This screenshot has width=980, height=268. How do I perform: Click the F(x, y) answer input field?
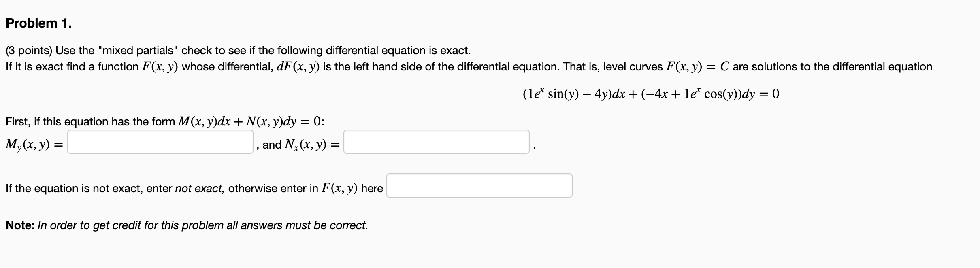pyautogui.click(x=479, y=185)
